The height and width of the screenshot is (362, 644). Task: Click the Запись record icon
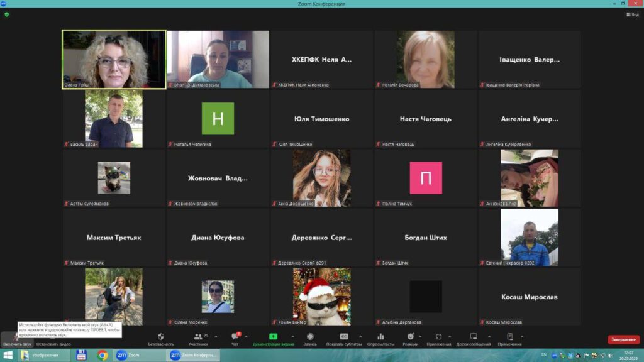pyautogui.click(x=310, y=339)
